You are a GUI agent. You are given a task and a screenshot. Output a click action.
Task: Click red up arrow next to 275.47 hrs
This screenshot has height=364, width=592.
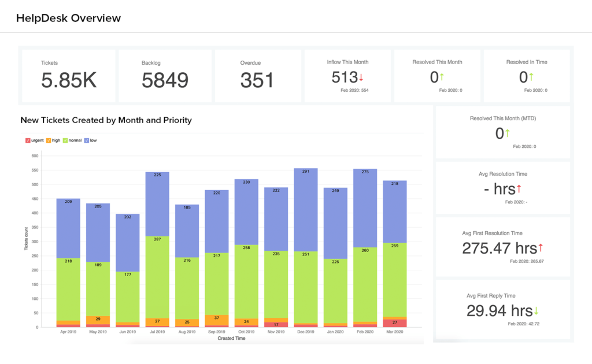[541, 247]
